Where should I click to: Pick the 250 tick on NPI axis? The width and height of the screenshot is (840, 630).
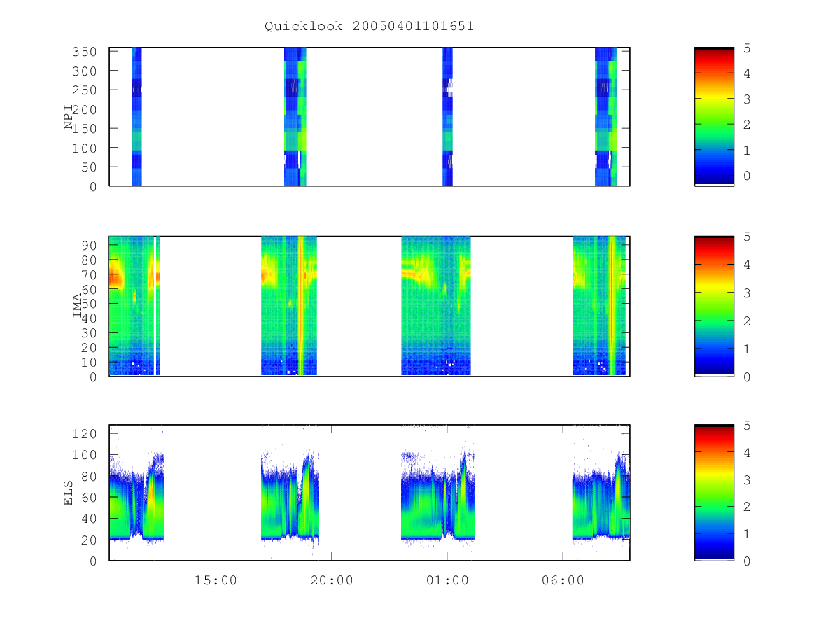tap(86, 90)
